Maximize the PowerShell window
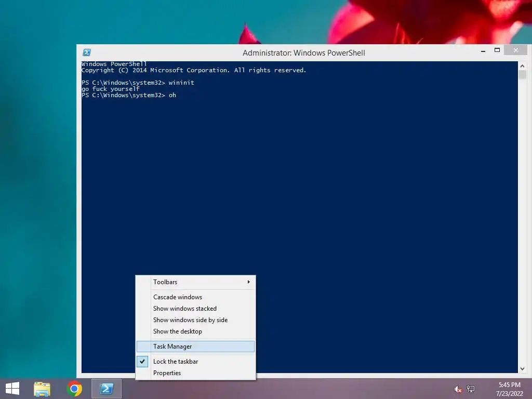The image size is (532, 399). coord(497,50)
